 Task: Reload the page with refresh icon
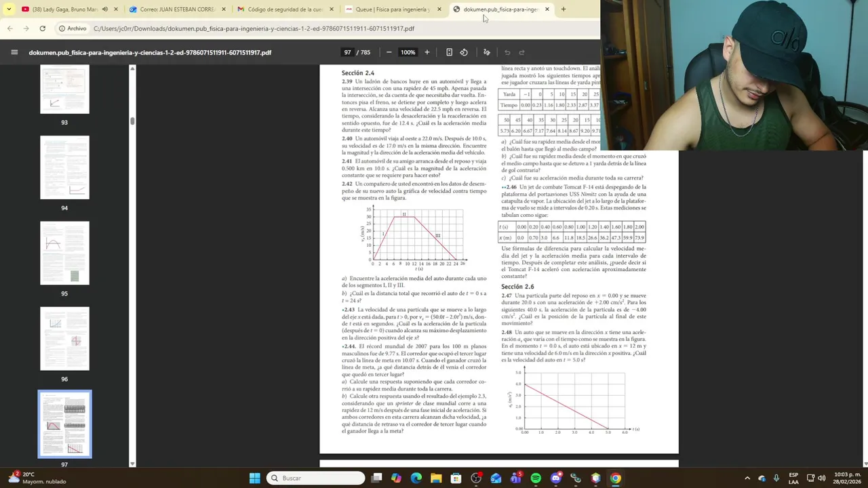click(42, 28)
